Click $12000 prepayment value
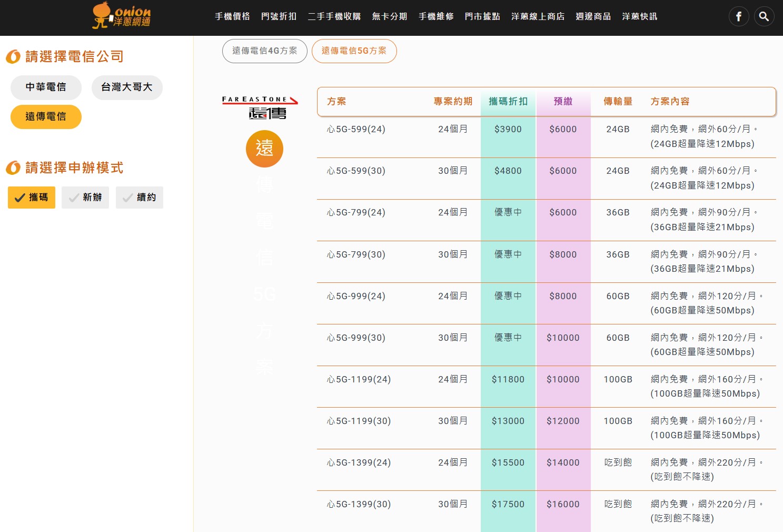Screen dimensions: 783x532 (563, 421)
